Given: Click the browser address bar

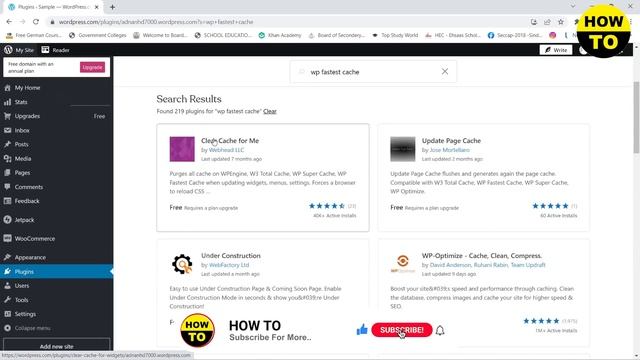Looking at the screenshot, I should [286, 22].
